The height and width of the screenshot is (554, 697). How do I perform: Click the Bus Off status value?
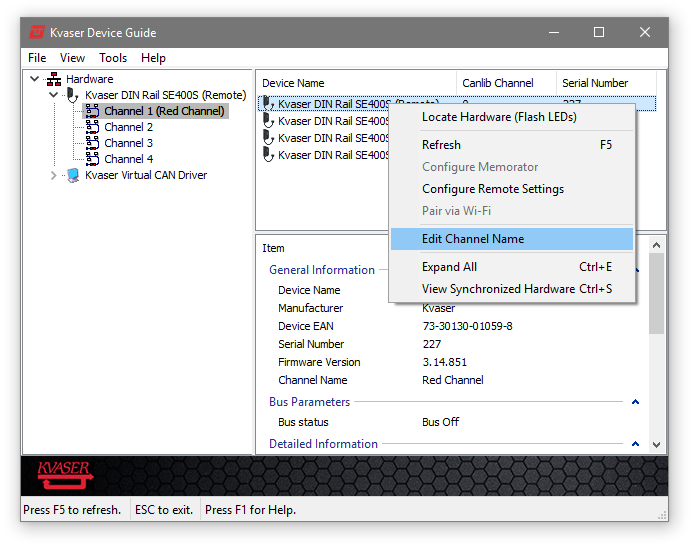click(440, 422)
